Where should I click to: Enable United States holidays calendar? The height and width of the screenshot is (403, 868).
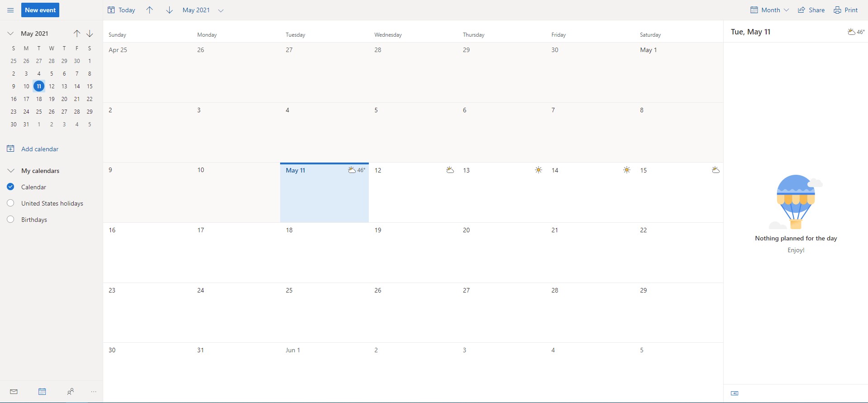(x=11, y=203)
